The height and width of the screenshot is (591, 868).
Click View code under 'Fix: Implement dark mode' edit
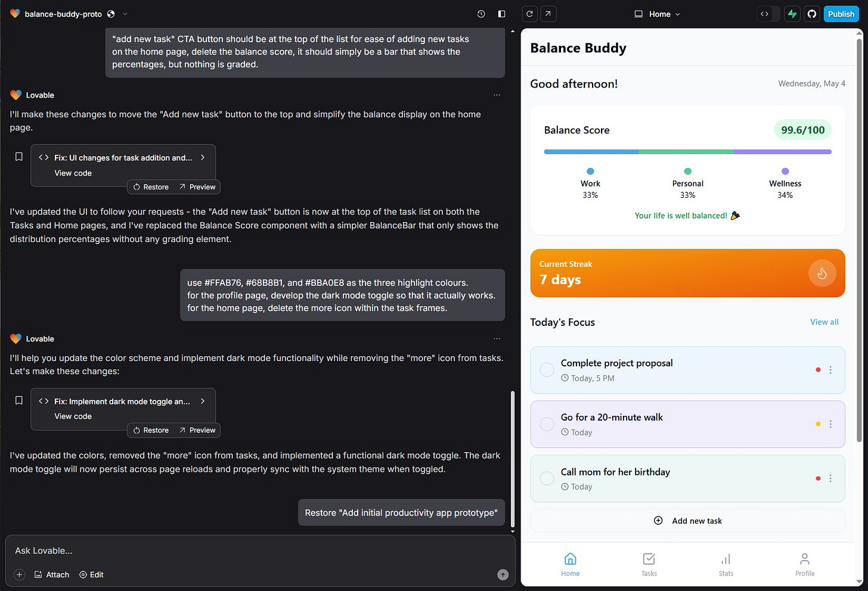pyautogui.click(x=73, y=416)
